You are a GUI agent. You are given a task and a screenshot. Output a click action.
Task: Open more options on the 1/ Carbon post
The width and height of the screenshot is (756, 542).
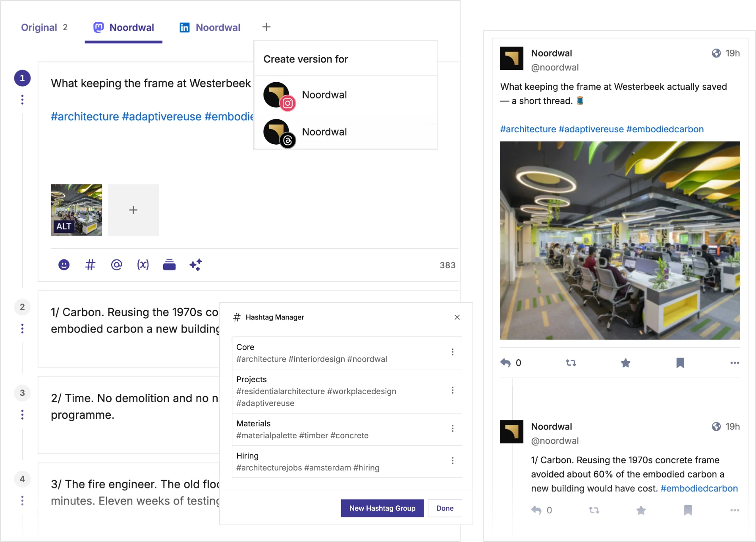point(735,510)
